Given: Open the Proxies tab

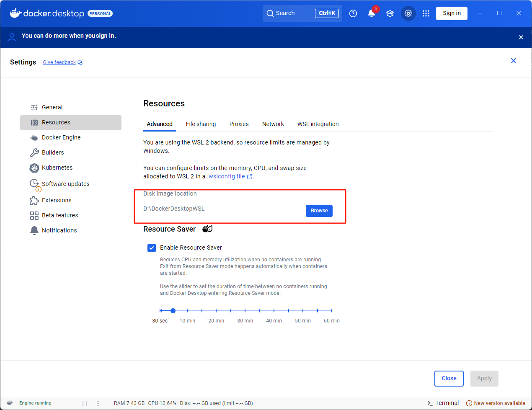Looking at the screenshot, I should [x=239, y=124].
